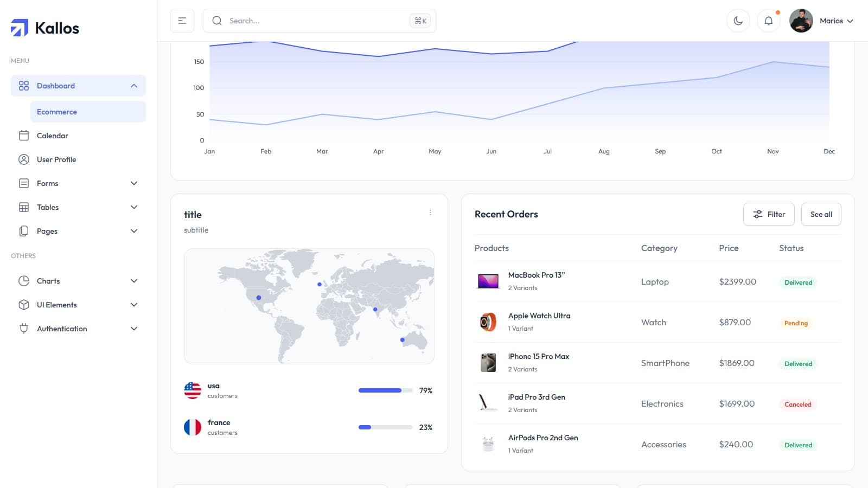
Task: Click the Canceled status badge
Action: (x=798, y=404)
